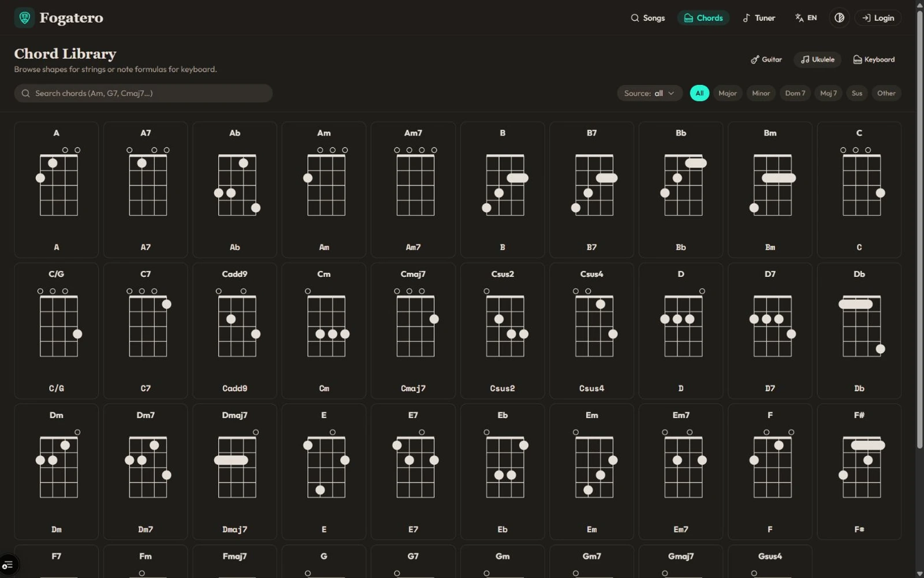The width and height of the screenshot is (924, 578).
Task: Open the Chords tab in navigation
Action: [x=703, y=18]
